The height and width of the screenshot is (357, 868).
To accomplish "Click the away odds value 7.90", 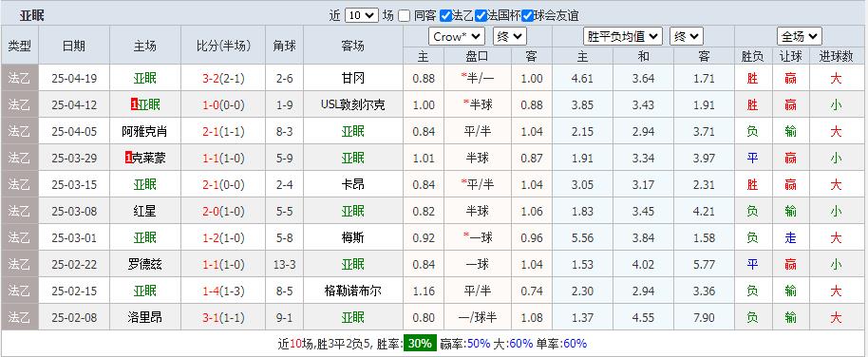I will pyautogui.click(x=704, y=318).
